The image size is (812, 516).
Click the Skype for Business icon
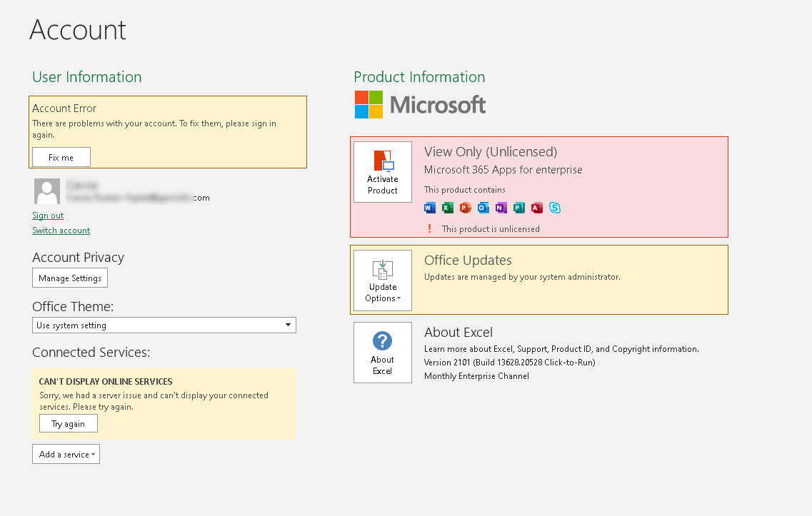pos(555,208)
